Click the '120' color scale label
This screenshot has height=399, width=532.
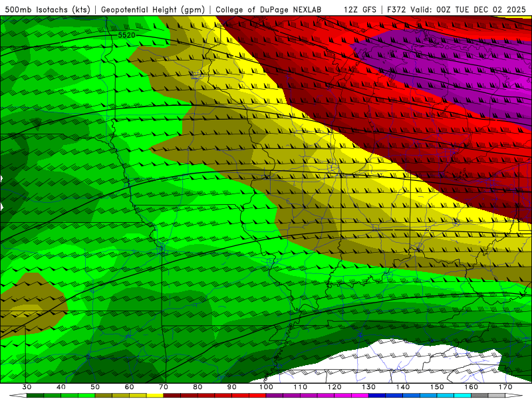click(x=334, y=387)
